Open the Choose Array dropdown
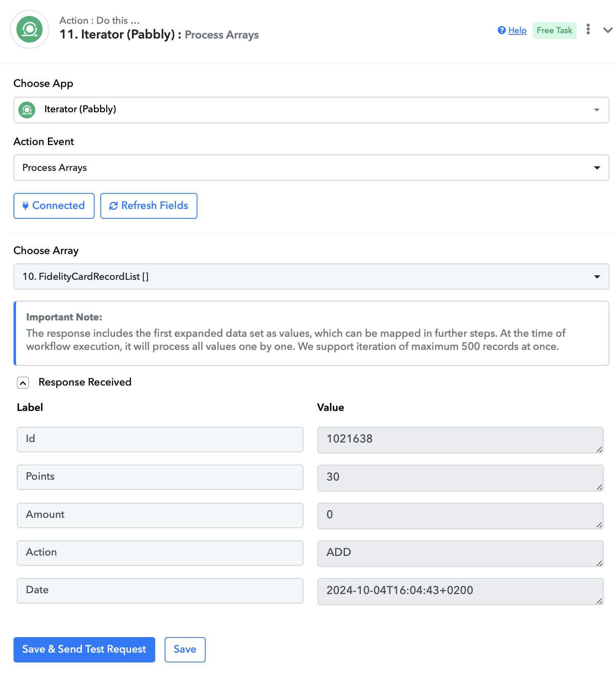616x676 pixels. 311,277
